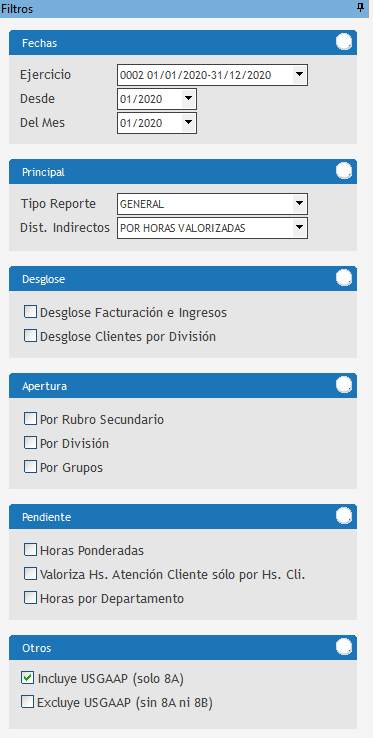Tick the Por Rubro Secundario option
The image size is (373, 738).
31,419
